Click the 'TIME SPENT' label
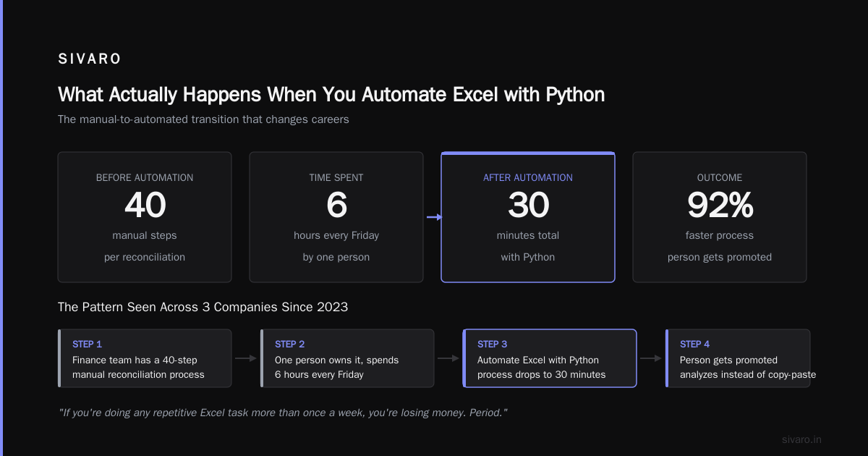 click(336, 177)
